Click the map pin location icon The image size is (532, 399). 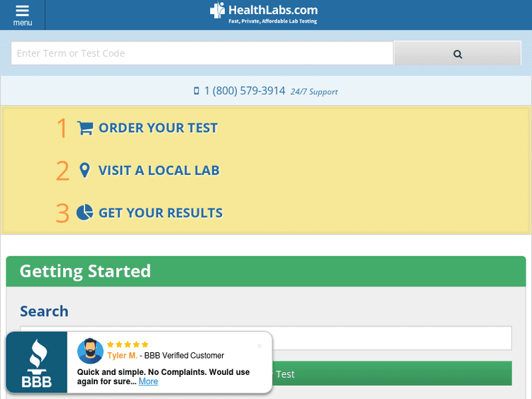84,170
